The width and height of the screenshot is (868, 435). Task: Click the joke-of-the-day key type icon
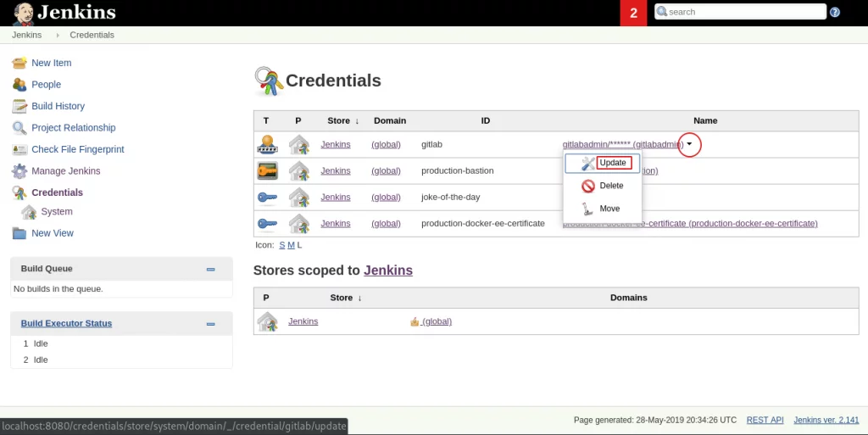click(267, 197)
